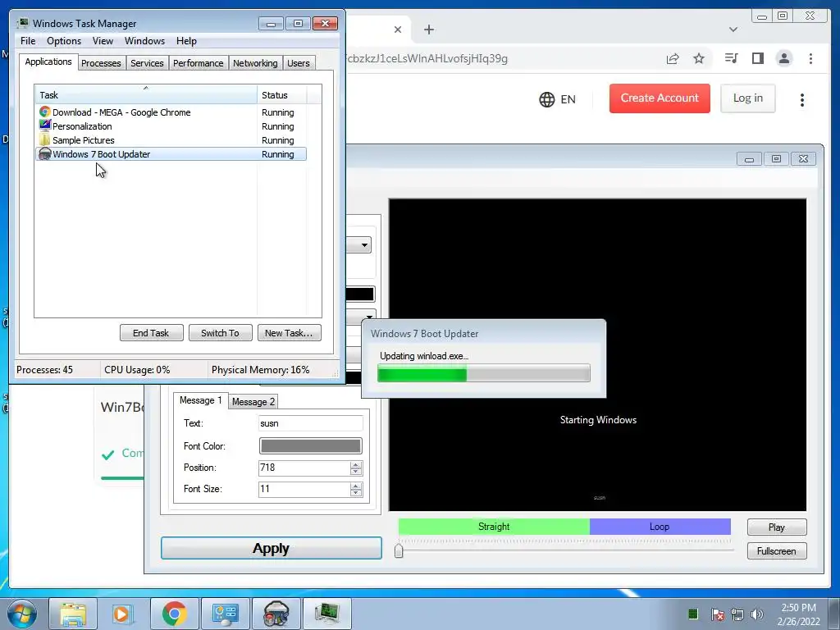Open Task Manager taskbar button
This screenshot has width=840, height=630.
coord(326,614)
